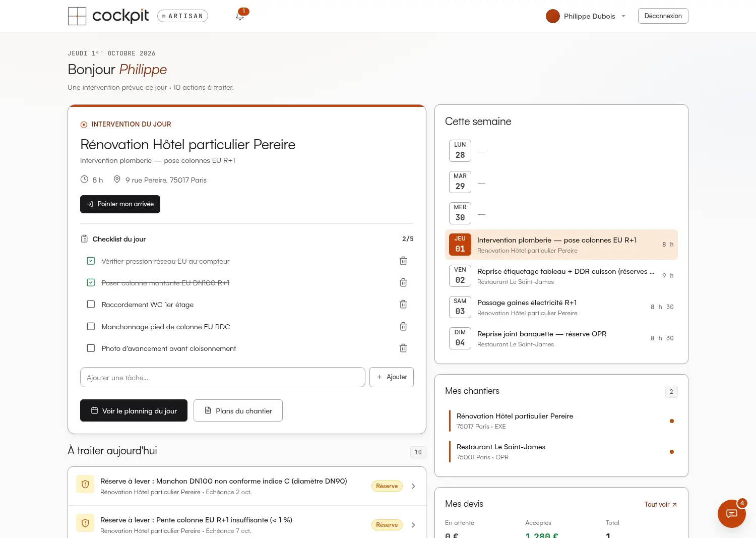
Task: Open Voir le planning du jour
Action: point(134,410)
